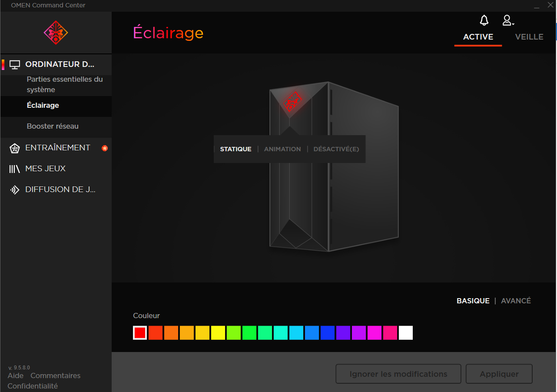Click the Entraînement pentagon icon
The width and height of the screenshot is (557, 392).
coord(15,148)
